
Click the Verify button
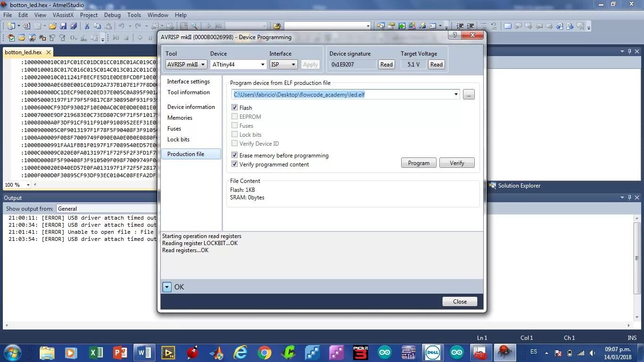[x=457, y=163]
